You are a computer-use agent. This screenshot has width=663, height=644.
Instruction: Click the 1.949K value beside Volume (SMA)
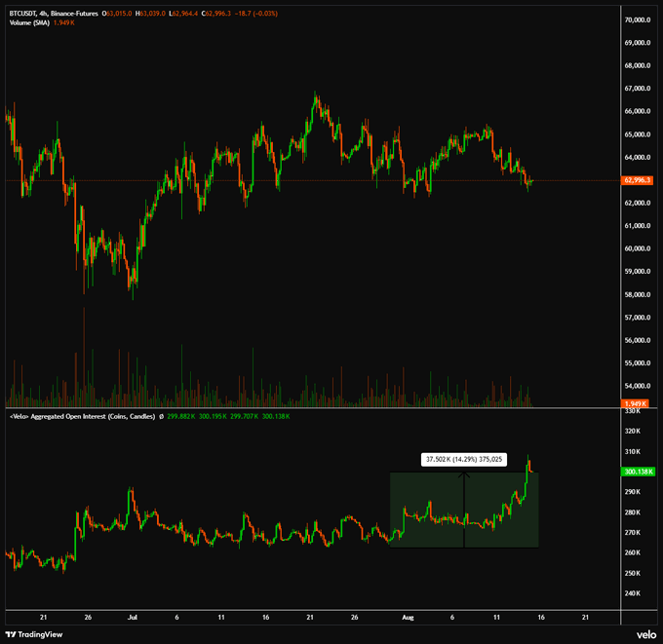point(63,22)
